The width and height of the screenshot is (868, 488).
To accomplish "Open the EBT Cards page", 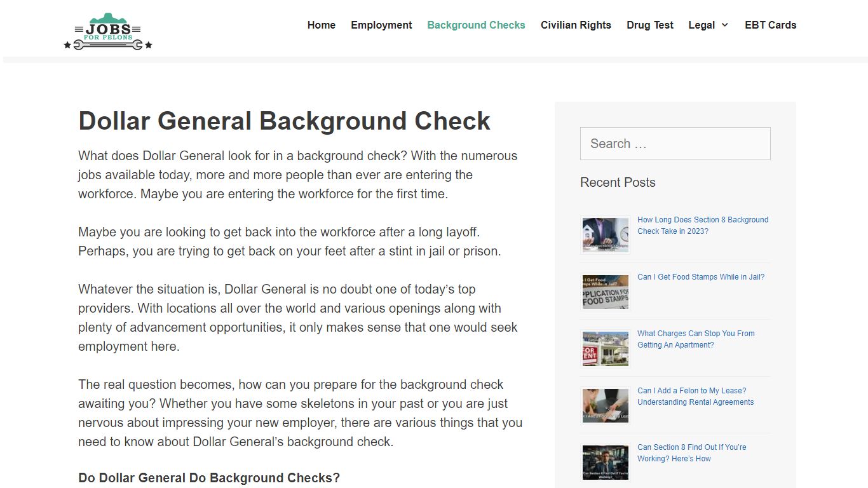I will pos(770,25).
